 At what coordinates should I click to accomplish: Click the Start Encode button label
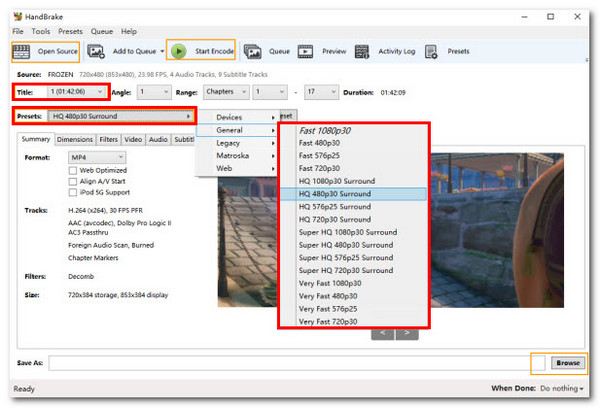pos(214,51)
